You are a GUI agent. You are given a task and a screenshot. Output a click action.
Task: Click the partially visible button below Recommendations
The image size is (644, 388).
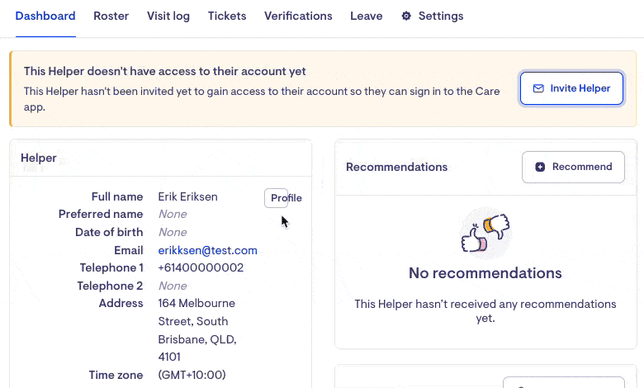(564, 382)
